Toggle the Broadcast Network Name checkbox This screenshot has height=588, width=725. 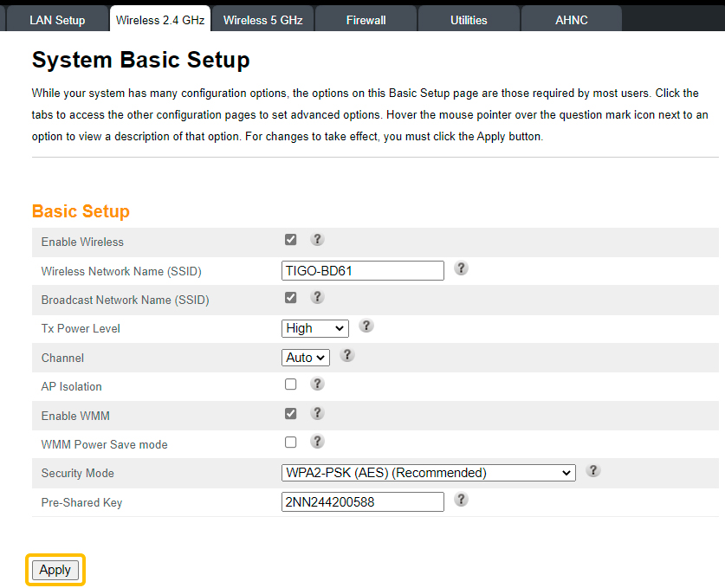click(x=290, y=297)
